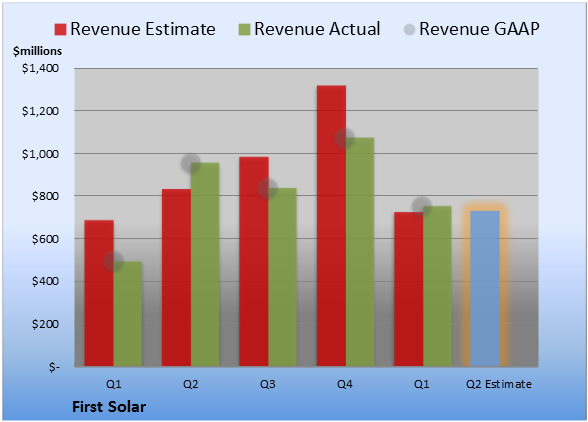The width and height of the screenshot is (588, 422).
Task: Select the green actual bar for Q2
Action: 205,264
